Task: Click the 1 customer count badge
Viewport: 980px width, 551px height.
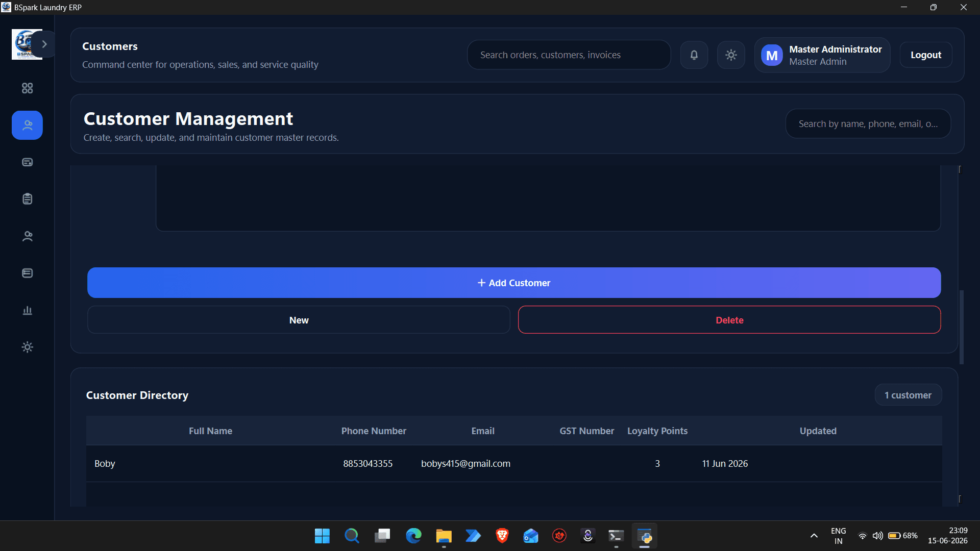Action: pos(908,395)
